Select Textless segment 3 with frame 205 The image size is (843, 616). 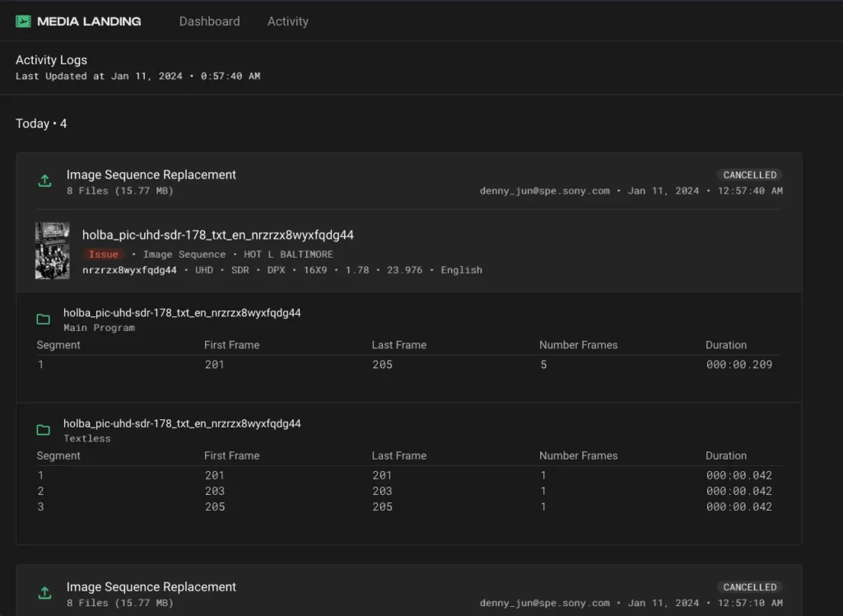click(x=408, y=506)
